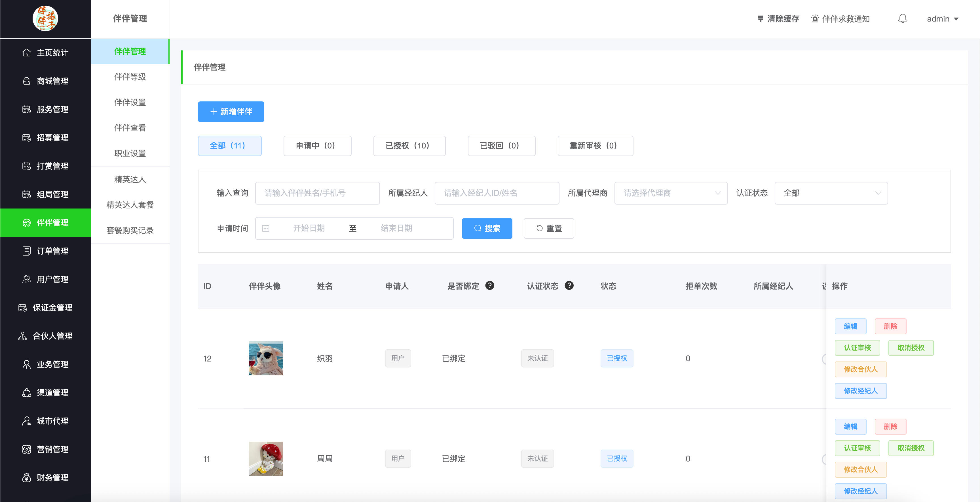The width and height of the screenshot is (980, 502).
Task: Focus the 经纪人ID/姓名 input field
Action: [497, 193]
